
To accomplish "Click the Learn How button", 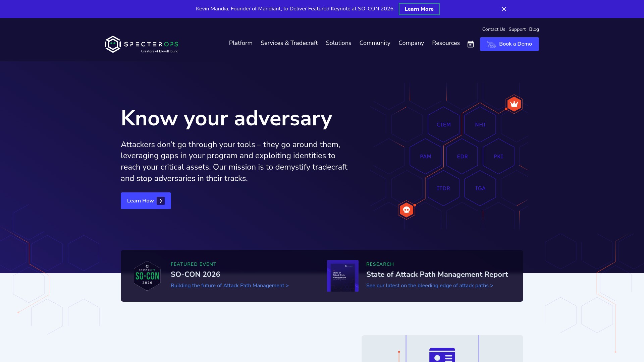I will (x=146, y=201).
